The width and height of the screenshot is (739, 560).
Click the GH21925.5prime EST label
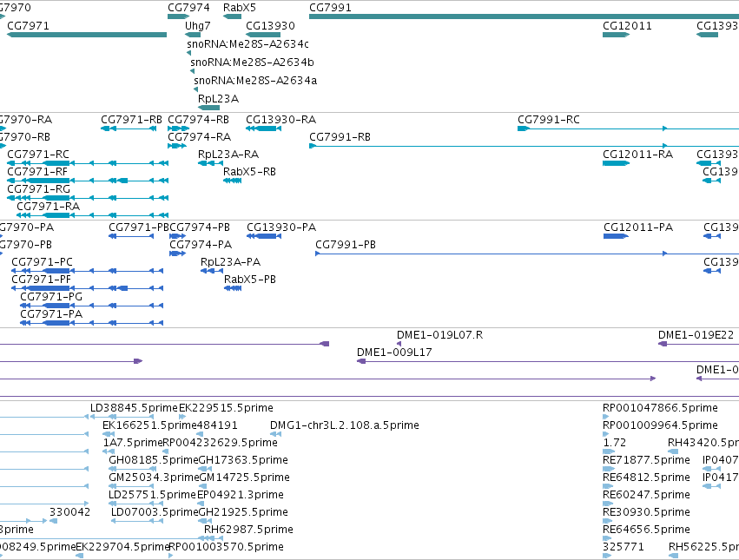pyautogui.click(x=243, y=512)
